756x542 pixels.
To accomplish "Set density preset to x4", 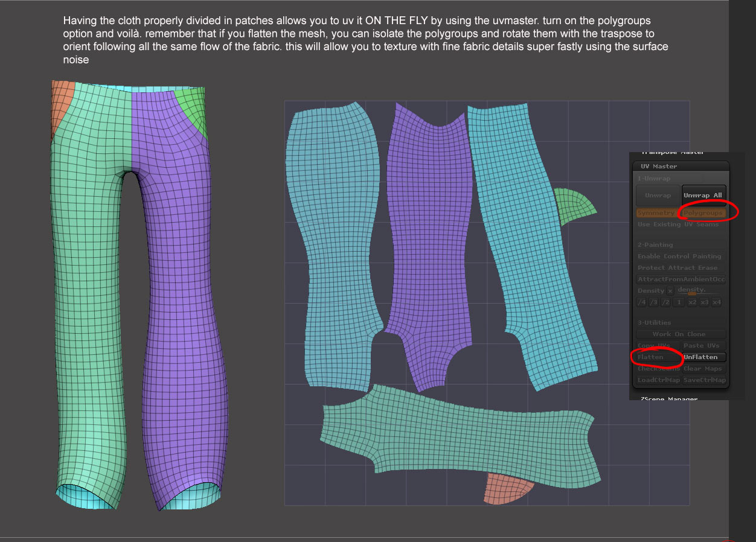I will (716, 302).
